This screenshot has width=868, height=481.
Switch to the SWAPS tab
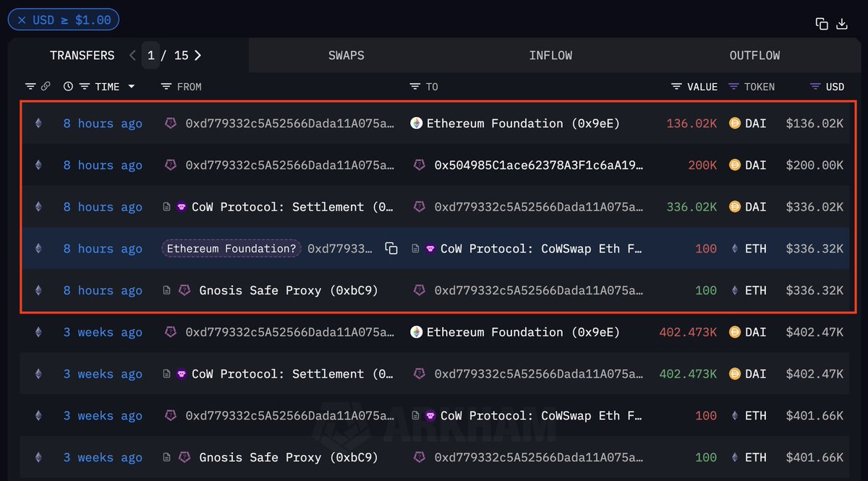click(346, 56)
